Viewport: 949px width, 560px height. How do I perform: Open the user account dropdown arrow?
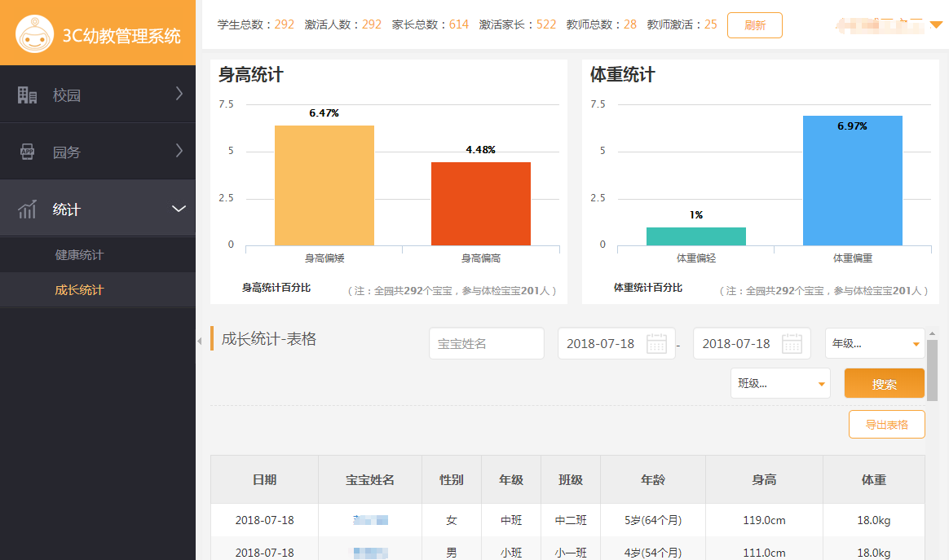(936, 25)
